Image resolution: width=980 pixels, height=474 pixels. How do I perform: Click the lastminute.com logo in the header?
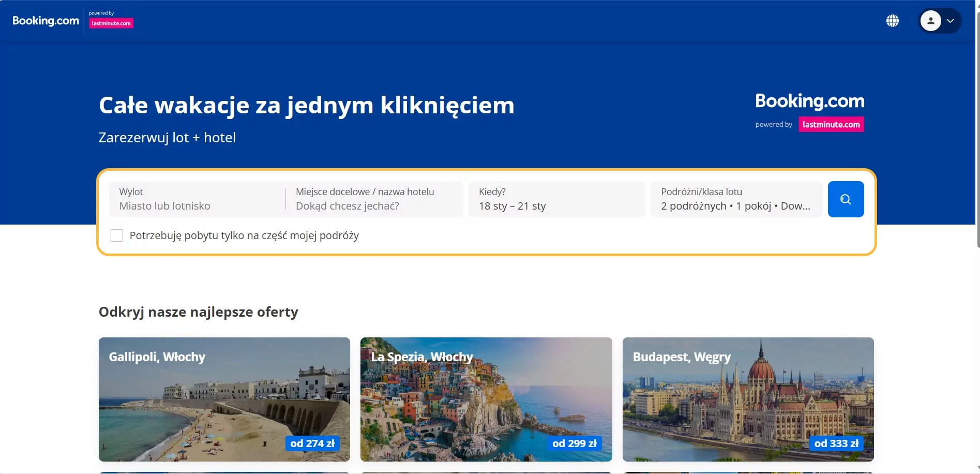[x=111, y=23]
